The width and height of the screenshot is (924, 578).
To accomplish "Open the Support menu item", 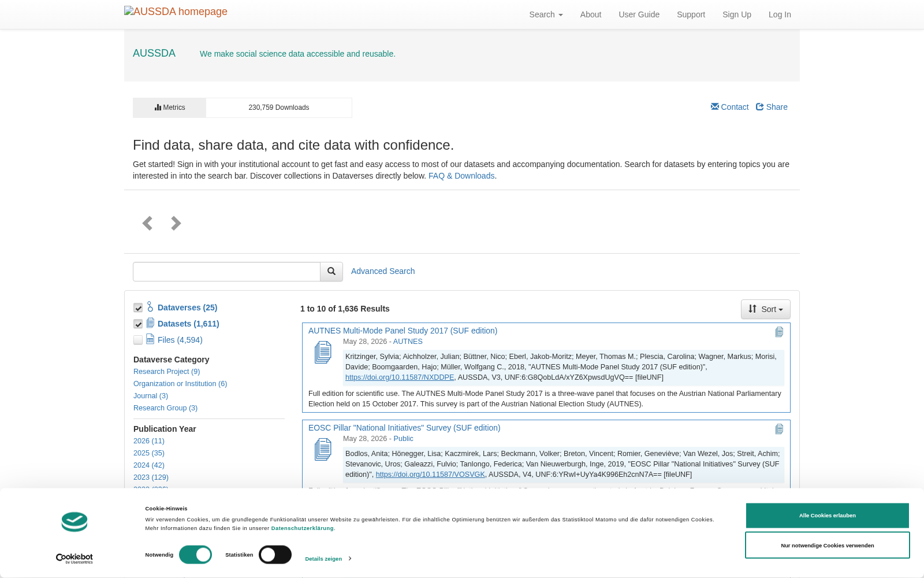I will pyautogui.click(x=691, y=14).
